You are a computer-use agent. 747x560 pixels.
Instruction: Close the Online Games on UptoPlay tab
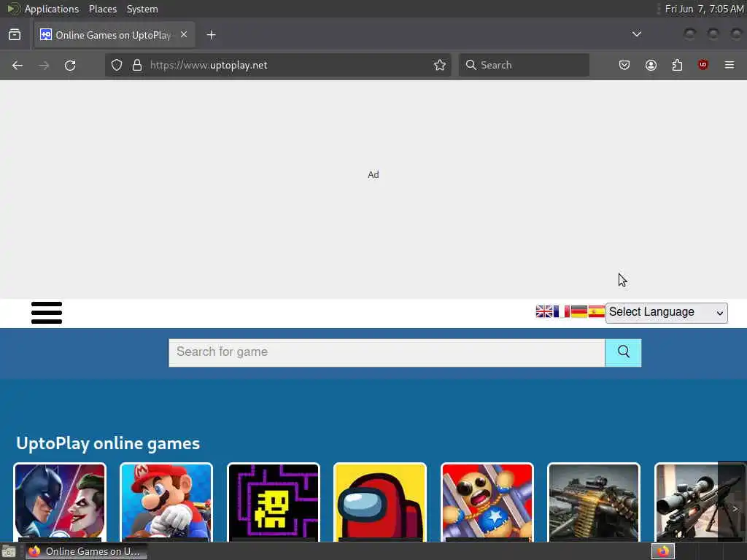coord(184,35)
